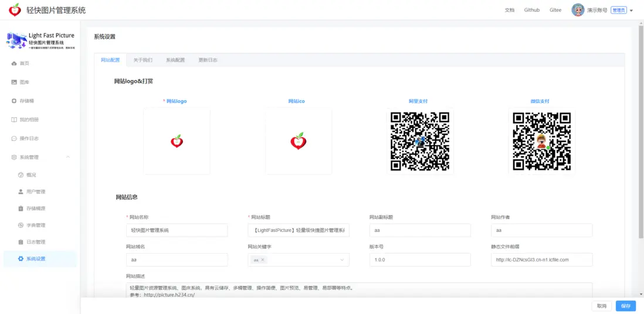The height and width of the screenshot is (314, 644).
Task: Open 首页 in the sidebar
Action: (x=25, y=63)
